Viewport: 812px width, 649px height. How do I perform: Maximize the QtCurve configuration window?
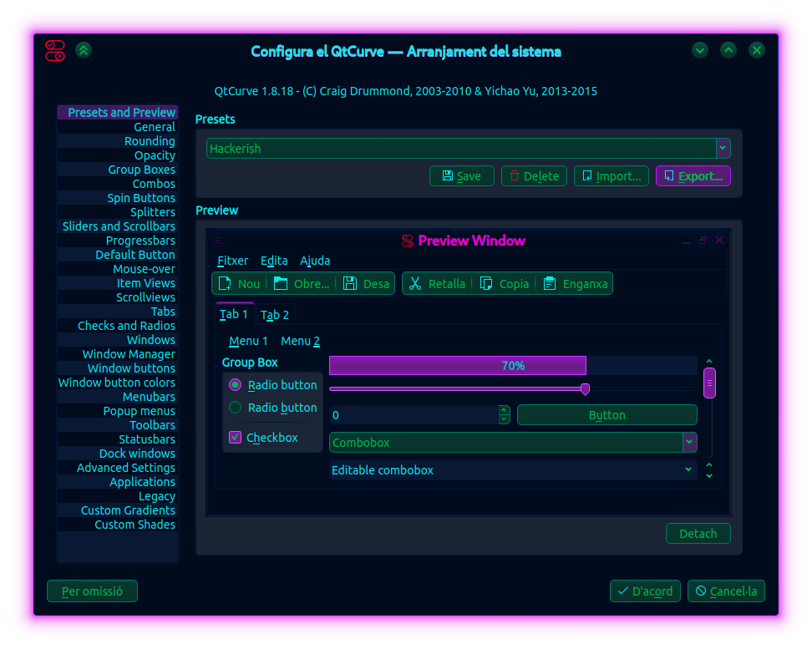point(728,50)
